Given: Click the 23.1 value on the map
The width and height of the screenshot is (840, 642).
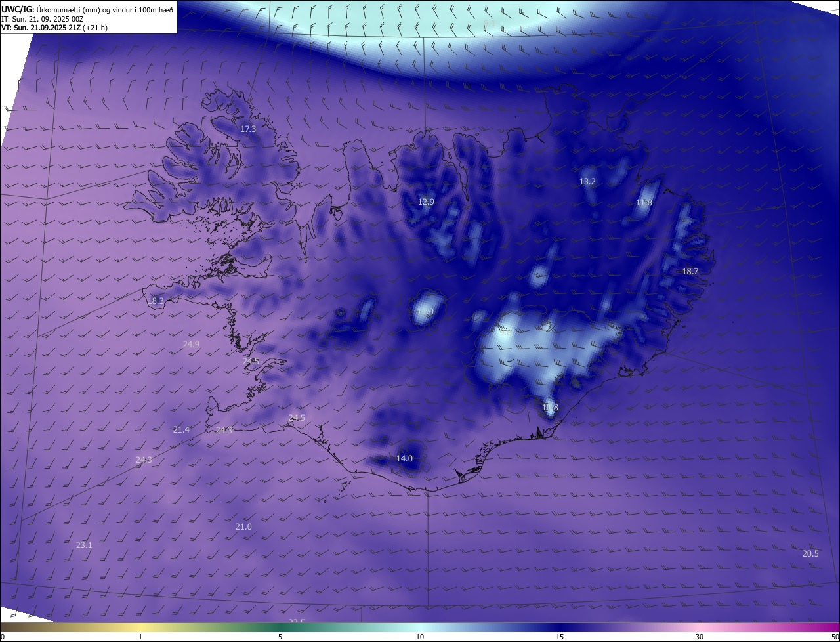Looking at the screenshot, I should click(84, 545).
